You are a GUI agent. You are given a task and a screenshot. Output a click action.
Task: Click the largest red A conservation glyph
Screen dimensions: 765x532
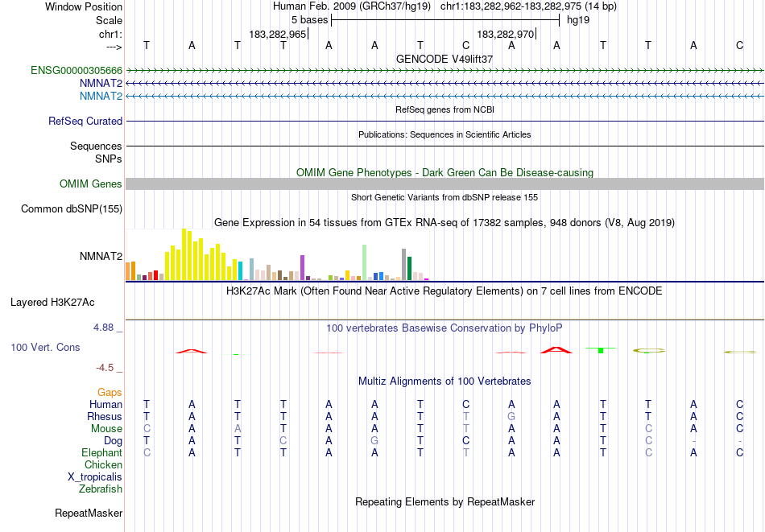(x=556, y=349)
